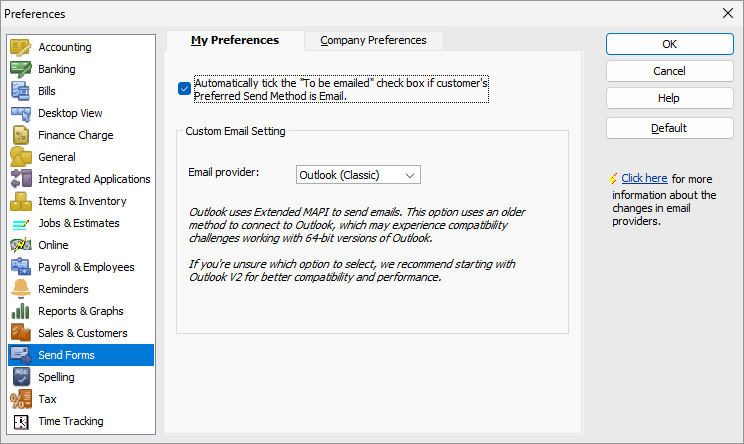
Task: Choose the Integrated Applications icon
Action: point(21,179)
